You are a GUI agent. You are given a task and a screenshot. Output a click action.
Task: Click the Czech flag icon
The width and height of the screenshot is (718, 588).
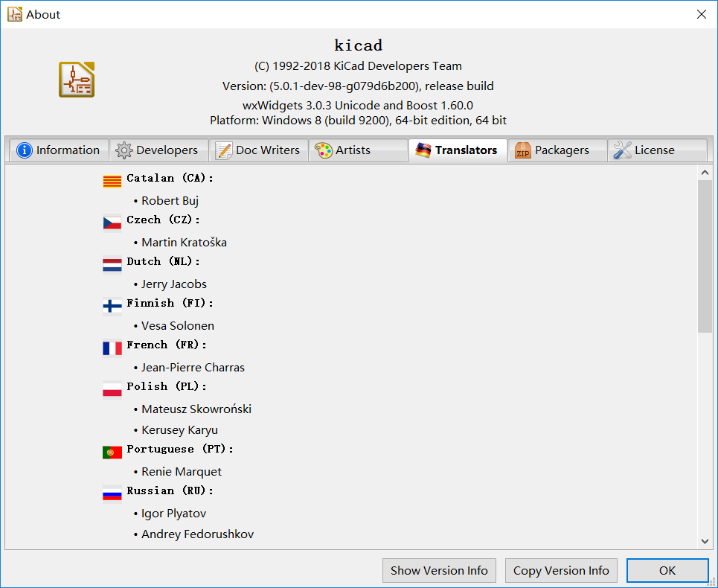click(x=112, y=223)
